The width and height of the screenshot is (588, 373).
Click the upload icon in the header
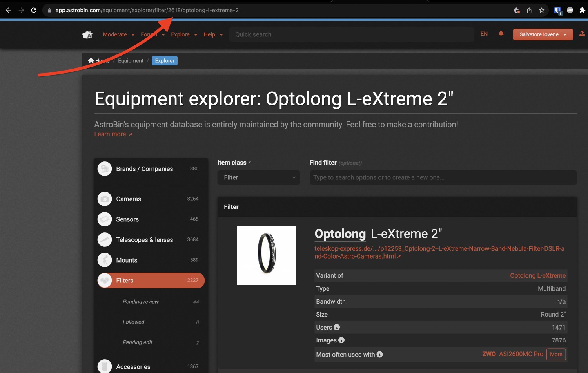click(x=582, y=34)
